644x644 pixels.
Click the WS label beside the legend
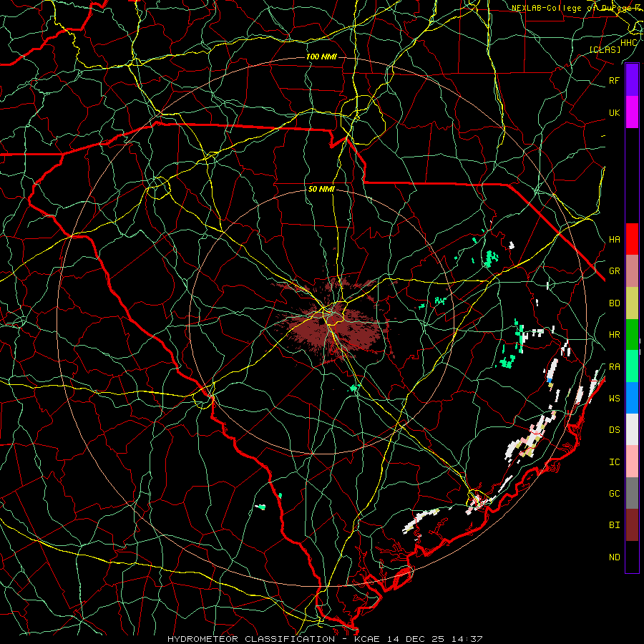[x=614, y=398]
